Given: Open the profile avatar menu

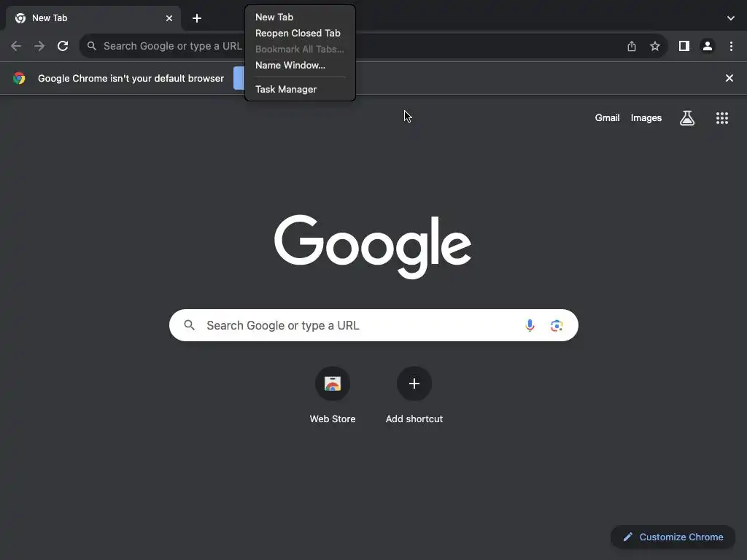Looking at the screenshot, I should click(x=708, y=46).
